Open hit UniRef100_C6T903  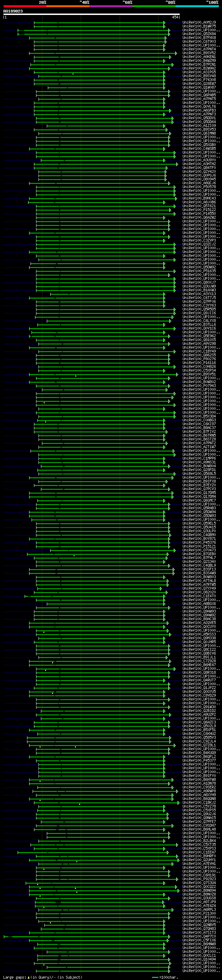[199, 41]
